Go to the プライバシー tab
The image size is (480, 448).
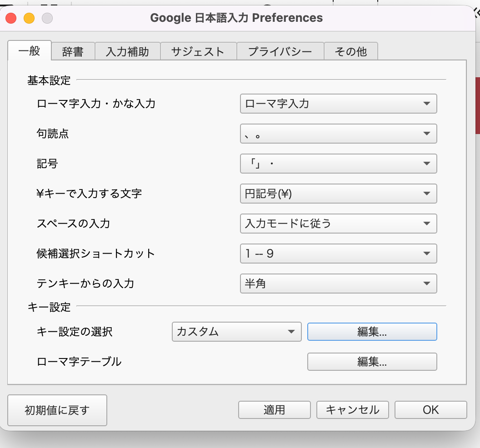pyautogui.click(x=280, y=51)
